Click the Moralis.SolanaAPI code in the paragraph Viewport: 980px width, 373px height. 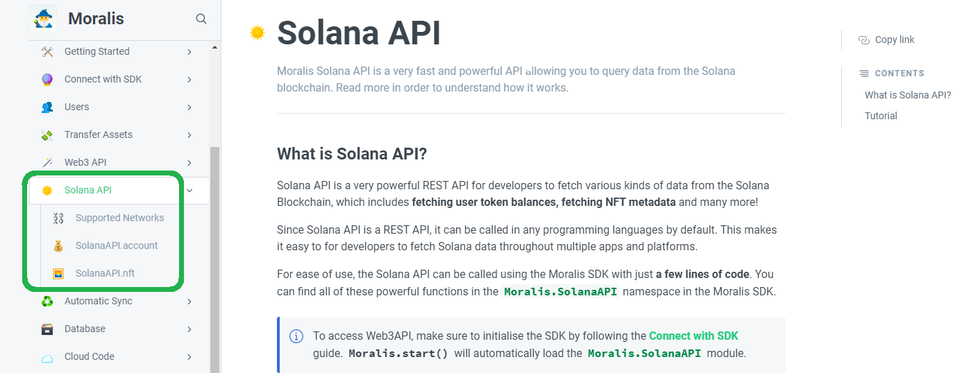coord(561,291)
